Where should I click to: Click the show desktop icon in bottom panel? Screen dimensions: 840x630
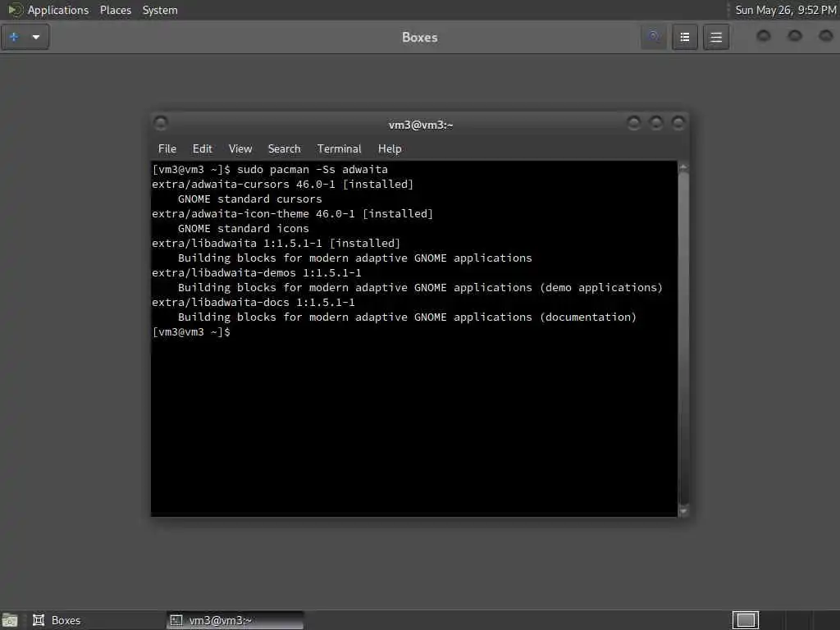point(10,620)
